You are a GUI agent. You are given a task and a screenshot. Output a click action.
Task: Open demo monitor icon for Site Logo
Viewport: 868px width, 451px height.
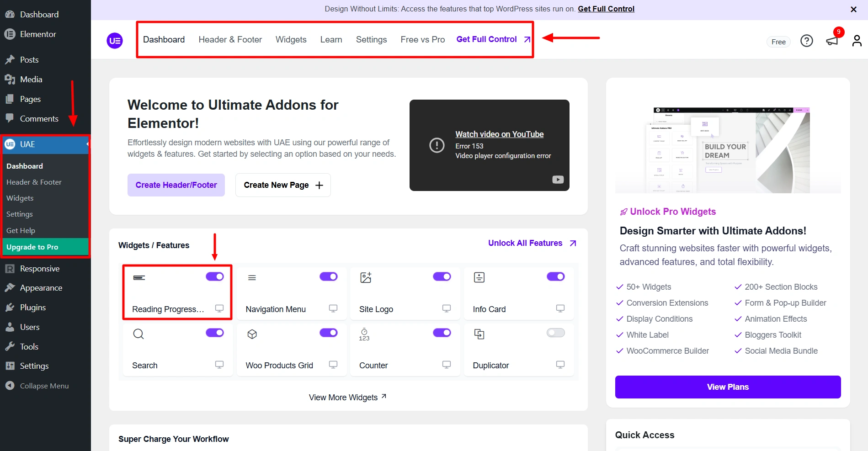[x=447, y=308]
